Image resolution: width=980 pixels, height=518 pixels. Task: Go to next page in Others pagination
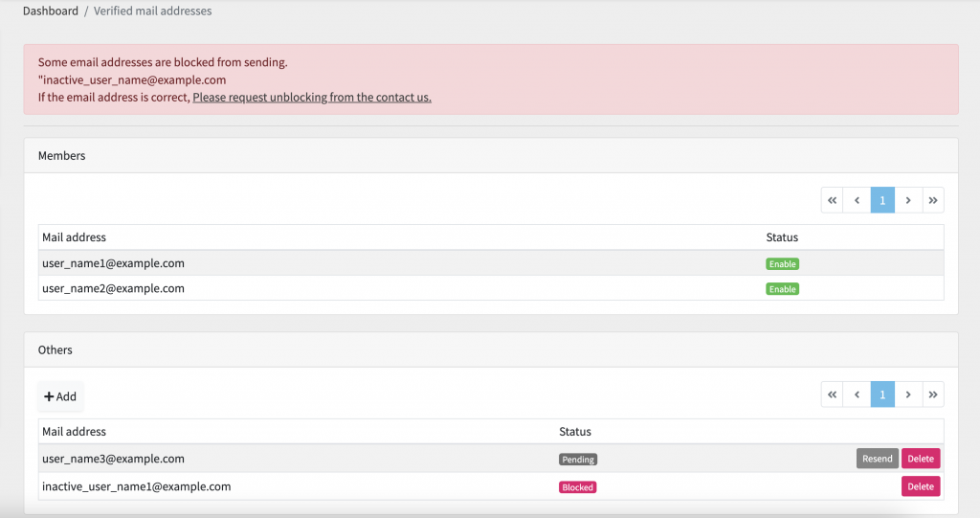coord(908,394)
